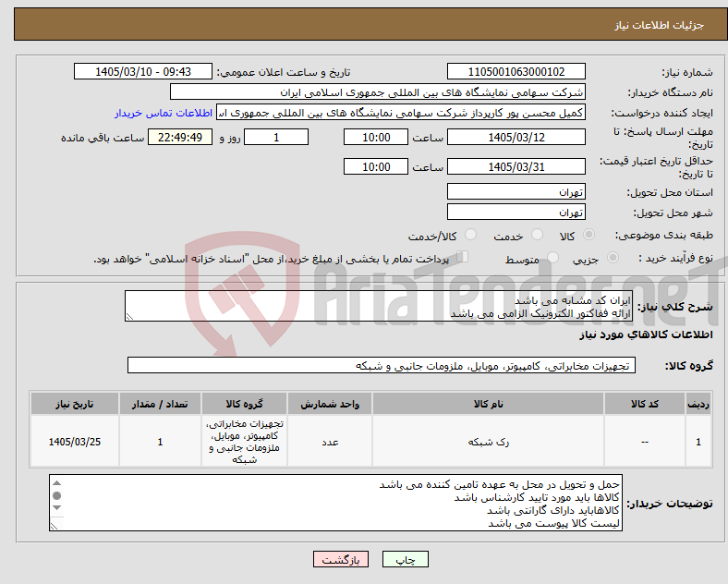Click the عدد unit cell

click(330, 442)
